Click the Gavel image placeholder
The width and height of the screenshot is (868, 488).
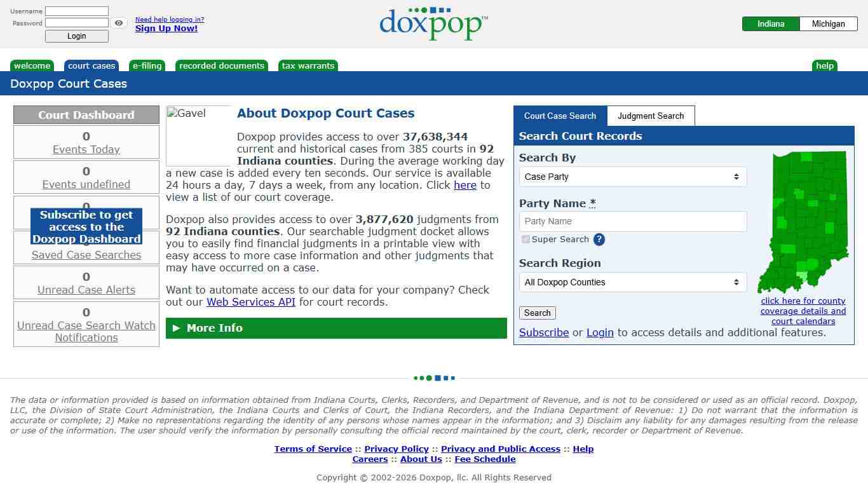tap(198, 135)
